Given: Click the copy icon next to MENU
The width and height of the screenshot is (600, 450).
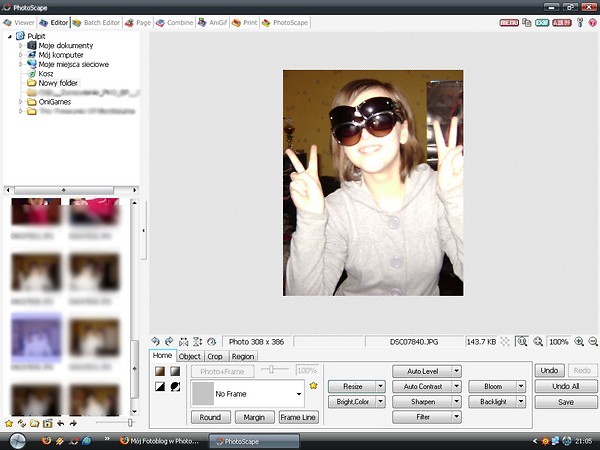Looking at the screenshot, I should (x=527, y=23).
